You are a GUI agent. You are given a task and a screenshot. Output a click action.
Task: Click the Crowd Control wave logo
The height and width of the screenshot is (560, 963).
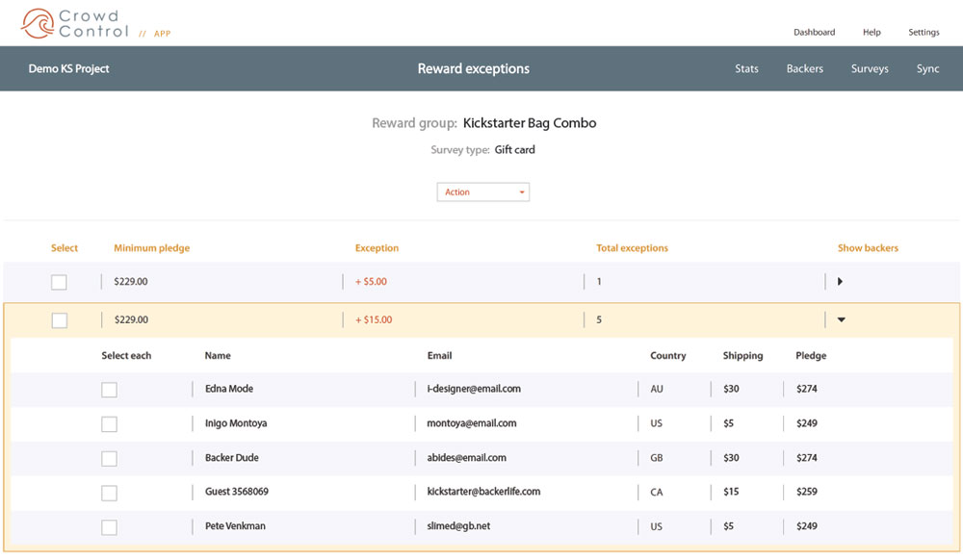tap(38, 23)
